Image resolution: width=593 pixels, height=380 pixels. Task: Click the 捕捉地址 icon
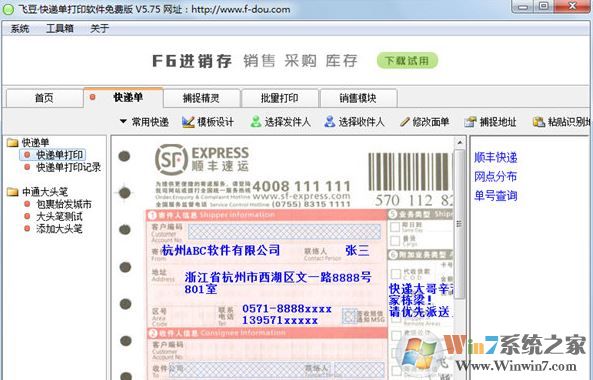[470, 122]
